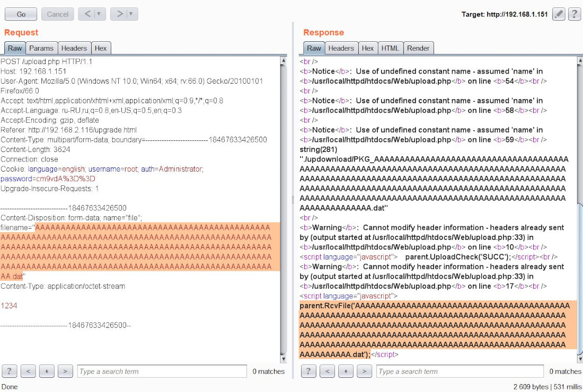583x392 pixels.
Task: Click the response pane scrollbar down arrow
Action: click(580, 359)
